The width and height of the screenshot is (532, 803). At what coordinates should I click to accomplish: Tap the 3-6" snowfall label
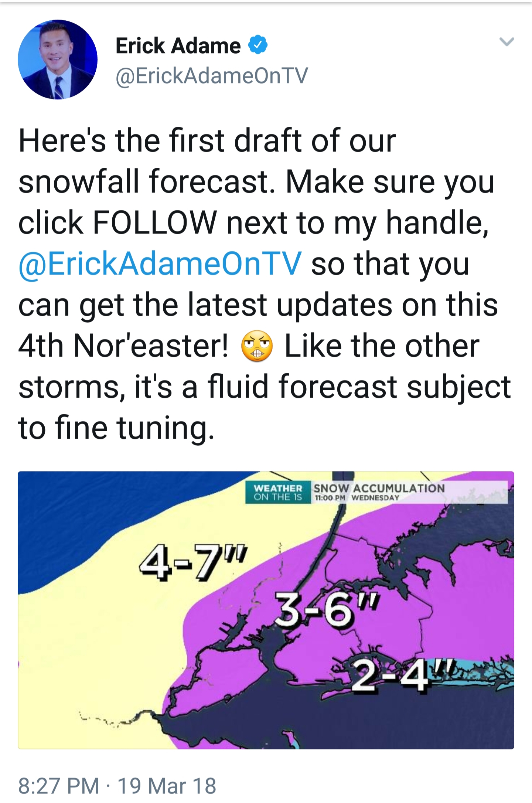click(327, 609)
